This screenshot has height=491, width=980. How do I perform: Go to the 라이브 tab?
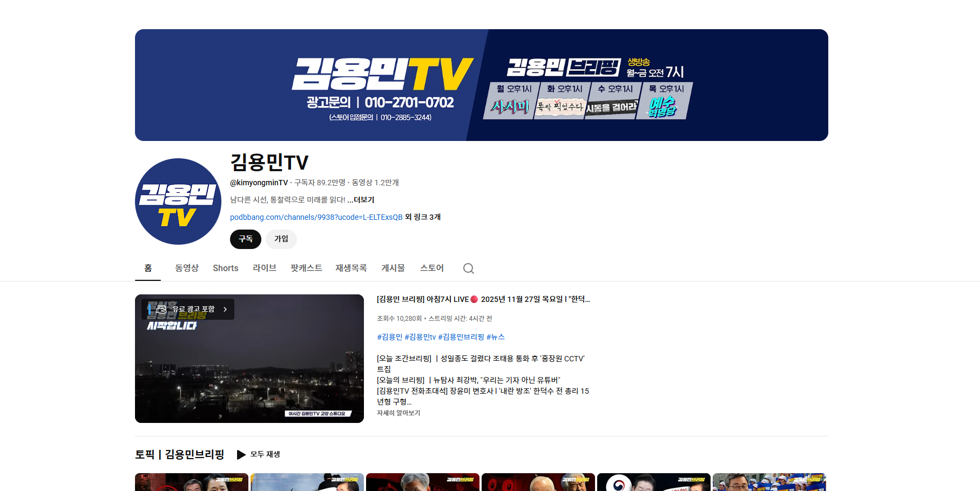point(265,268)
